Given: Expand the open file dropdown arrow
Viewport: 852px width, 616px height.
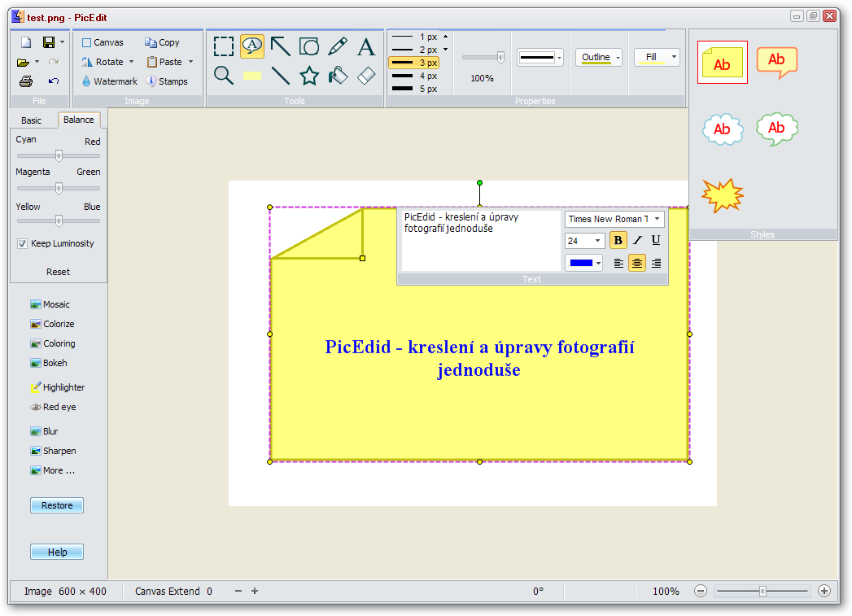Looking at the screenshot, I should (37, 62).
